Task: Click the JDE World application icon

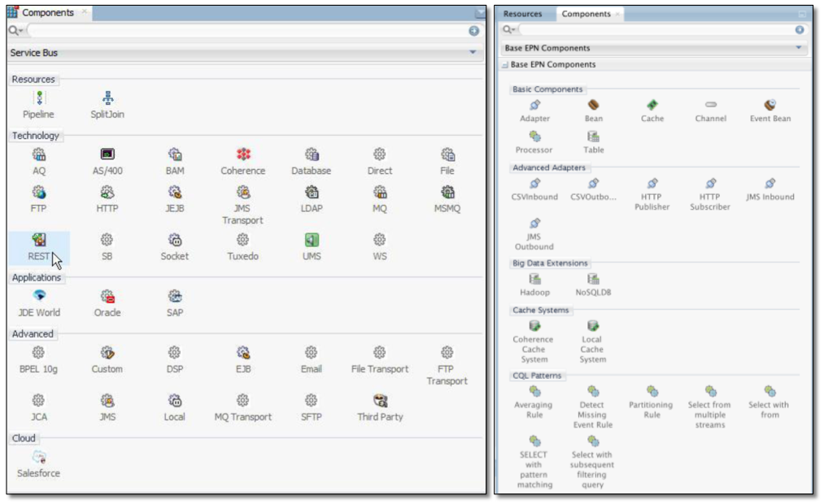Action: (39, 296)
